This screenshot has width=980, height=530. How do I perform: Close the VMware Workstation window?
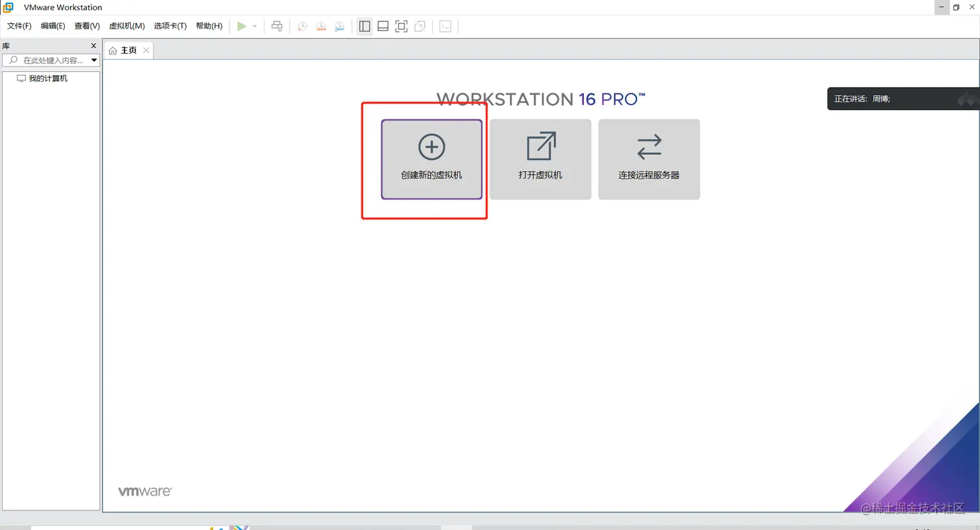(x=972, y=7)
